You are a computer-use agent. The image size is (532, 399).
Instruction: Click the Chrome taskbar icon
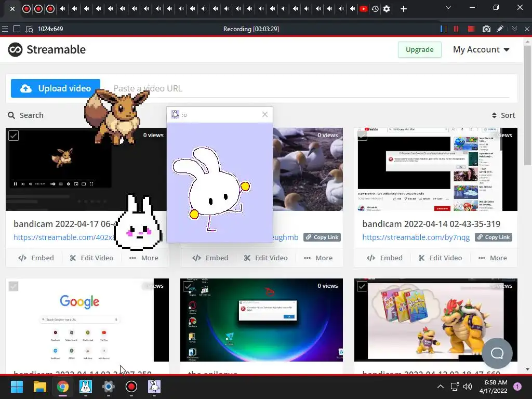coord(62,387)
